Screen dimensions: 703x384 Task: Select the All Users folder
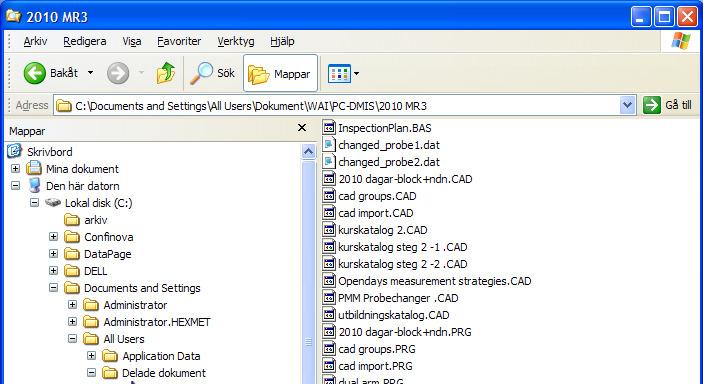(124, 339)
